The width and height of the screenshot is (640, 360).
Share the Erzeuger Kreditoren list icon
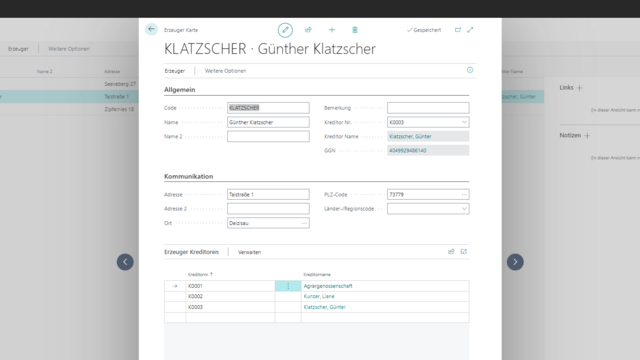pyautogui.click(x=451, y=252)
